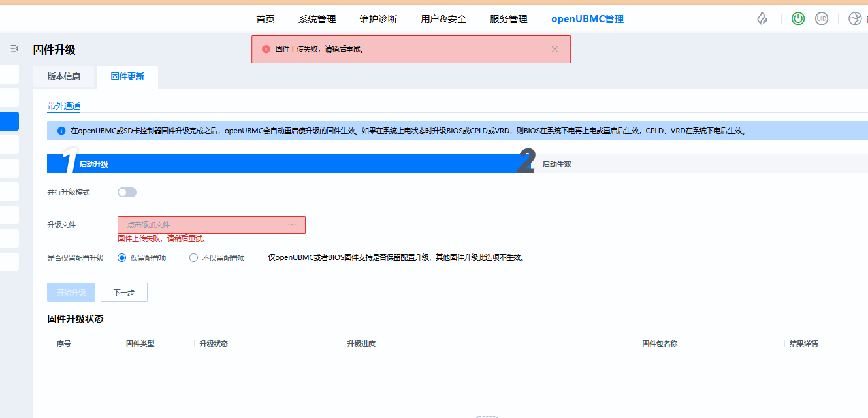Click the flame icon in the header
Screen dimensions: 868x418
pos(762,19)
